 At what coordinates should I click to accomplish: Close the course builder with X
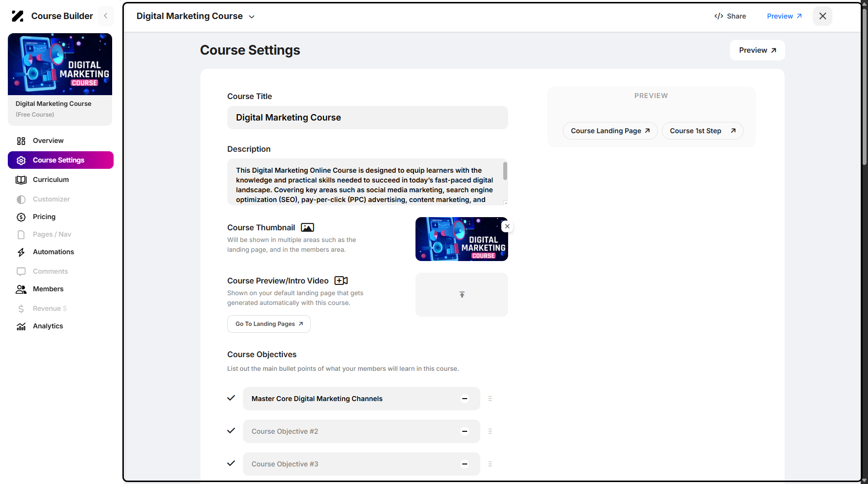point(823,16)
